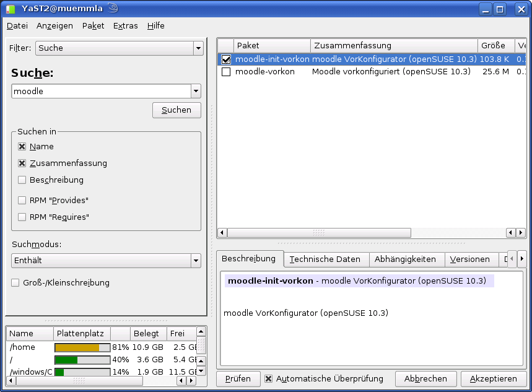Open the Hilfe menu

pyautogui.click(x=155, y=26)
